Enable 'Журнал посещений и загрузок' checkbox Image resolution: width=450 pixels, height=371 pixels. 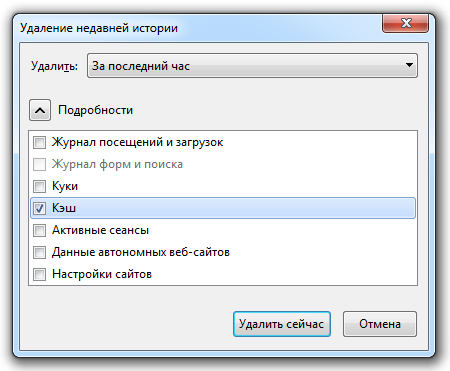(39, 143)
